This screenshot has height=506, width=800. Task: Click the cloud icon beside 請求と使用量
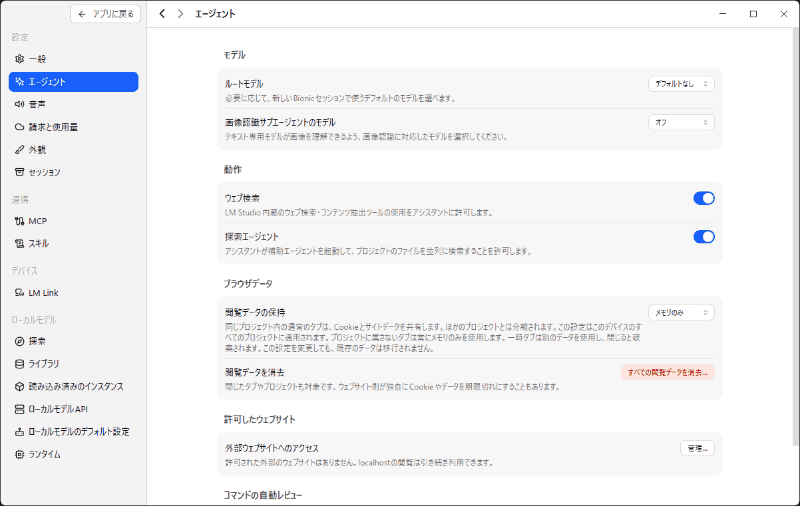tap(19, 126)
